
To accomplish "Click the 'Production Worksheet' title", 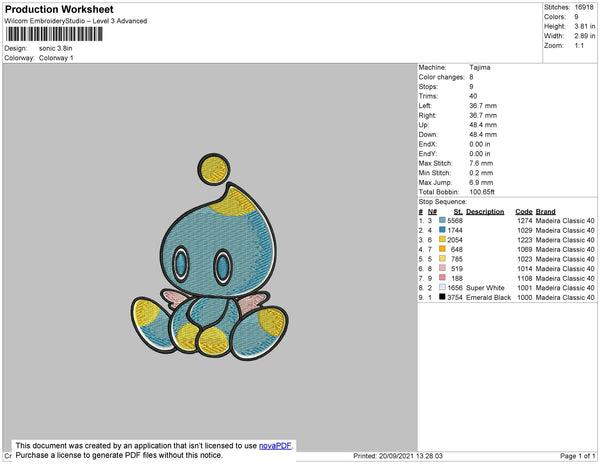I will click(x=59, y=10).
